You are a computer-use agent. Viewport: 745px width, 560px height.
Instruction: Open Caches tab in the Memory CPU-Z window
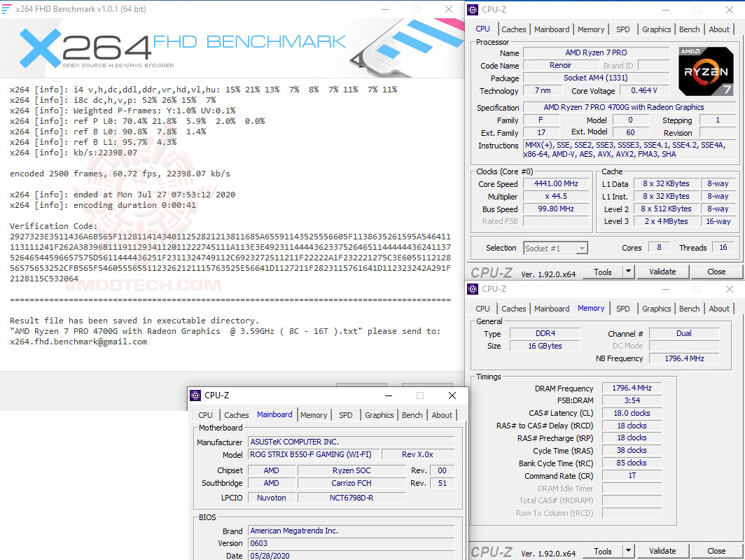pos(514,309)
